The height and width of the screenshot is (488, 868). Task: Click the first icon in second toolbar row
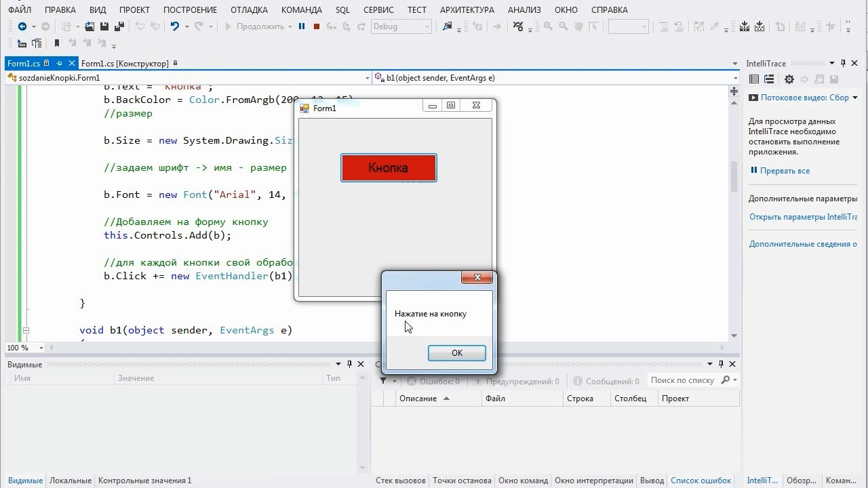22,43
